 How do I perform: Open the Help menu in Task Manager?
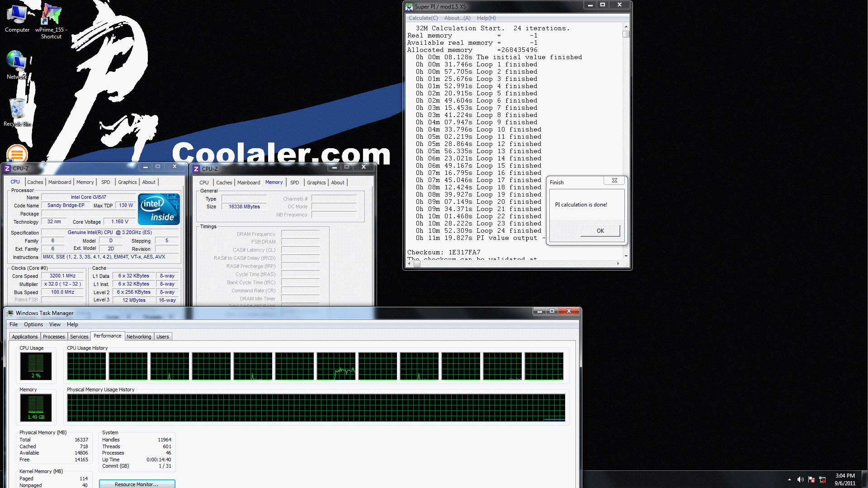72,324
